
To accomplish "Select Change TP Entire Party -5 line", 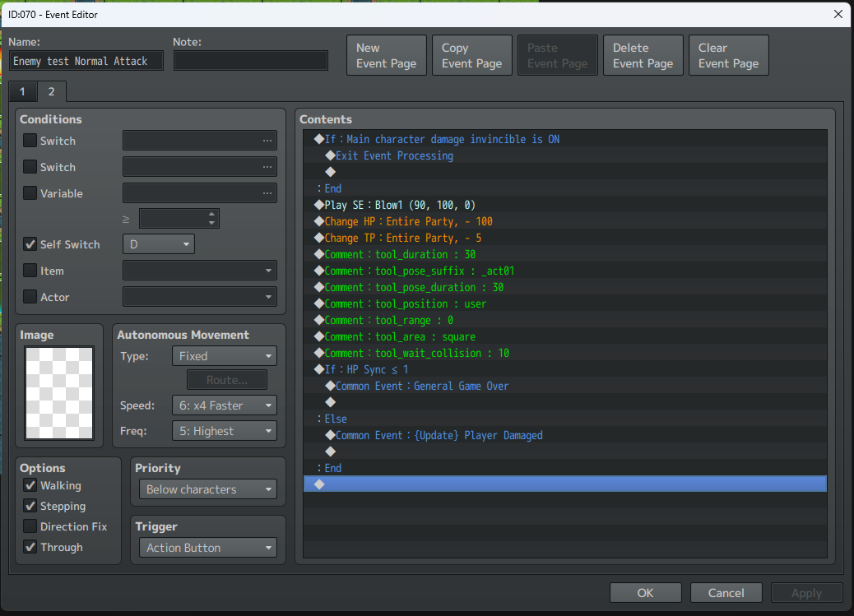I will pos(564,238).
